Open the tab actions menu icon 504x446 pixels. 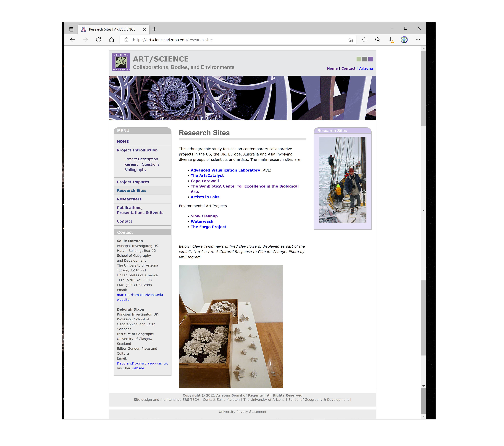[71, 29]
